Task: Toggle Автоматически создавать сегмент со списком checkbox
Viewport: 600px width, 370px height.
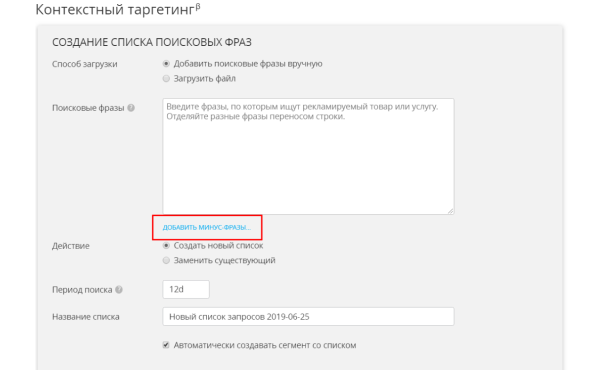Action: 166,345
